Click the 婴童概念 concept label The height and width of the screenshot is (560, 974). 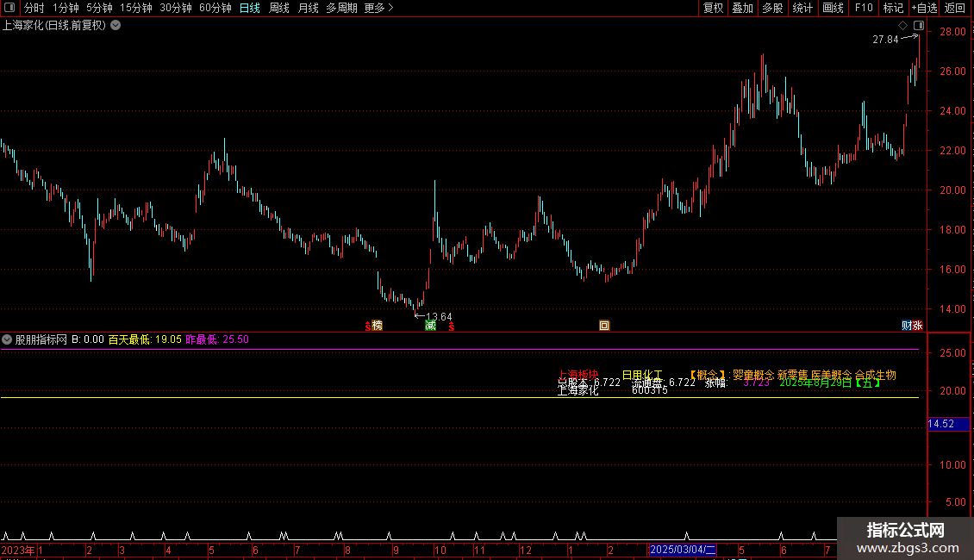[x=753, y=375]
